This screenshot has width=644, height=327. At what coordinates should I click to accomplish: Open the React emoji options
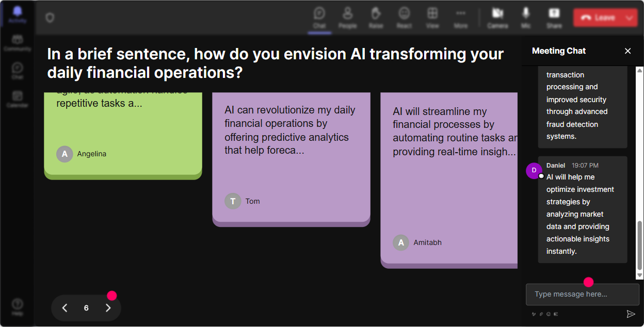(x=404, y=18)
